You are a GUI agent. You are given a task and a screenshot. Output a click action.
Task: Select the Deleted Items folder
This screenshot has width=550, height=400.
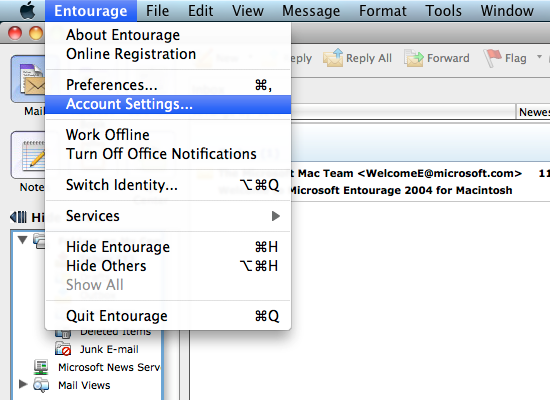coord(115,332)
